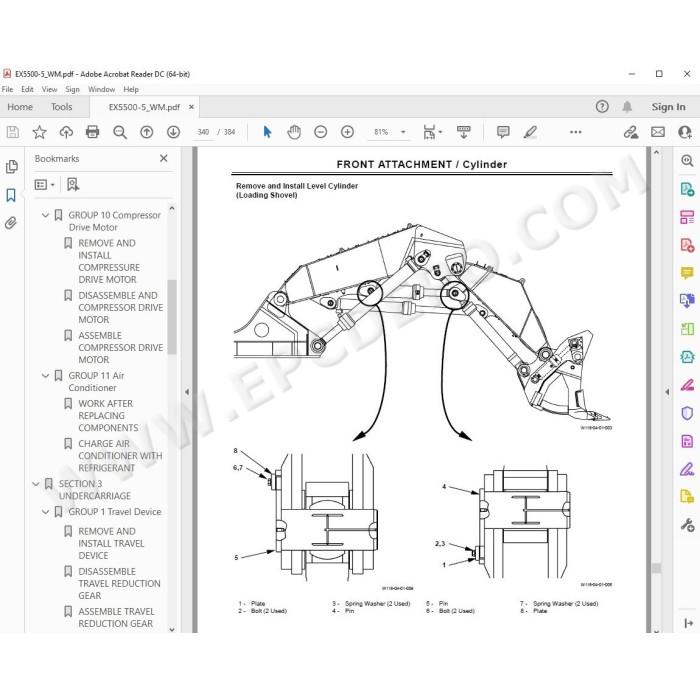Open the fit page options icon
This screenshot has width=700, height=700.
pos(432,132)
